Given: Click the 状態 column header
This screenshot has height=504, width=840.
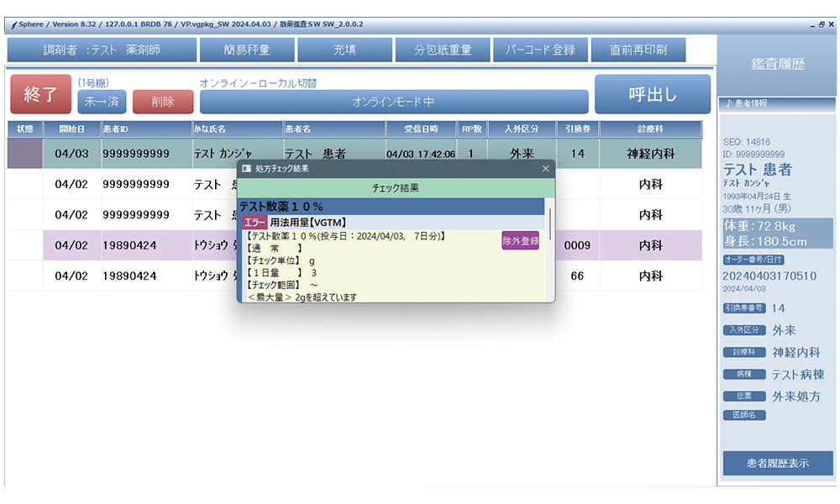Looking at the screenshot, I should (x=25, y=129).
